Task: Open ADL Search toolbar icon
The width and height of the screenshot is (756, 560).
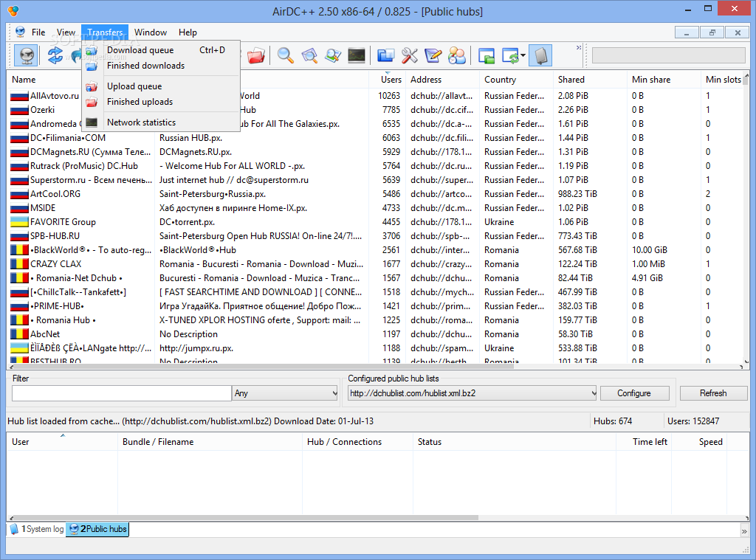Action: tap(309, 56)
